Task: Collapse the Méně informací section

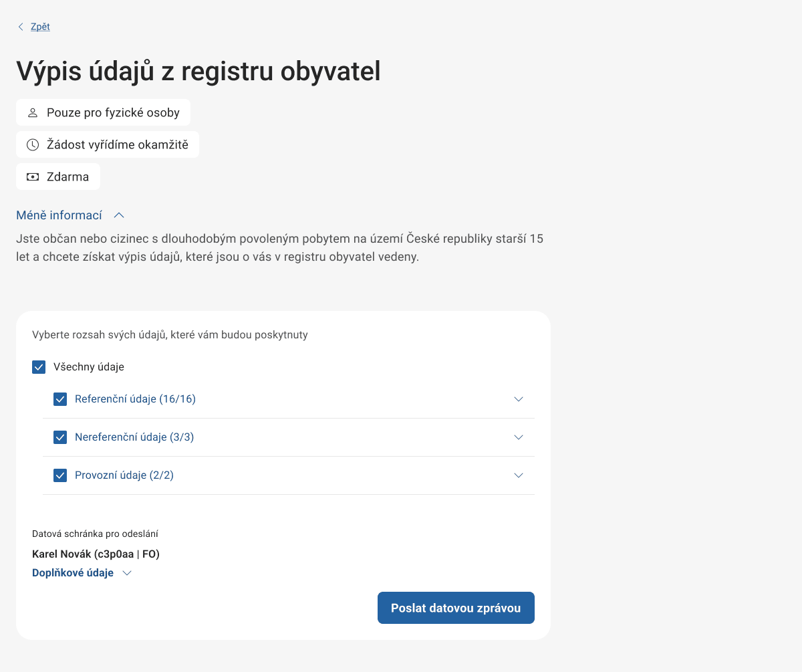Action: click(59, 215)
